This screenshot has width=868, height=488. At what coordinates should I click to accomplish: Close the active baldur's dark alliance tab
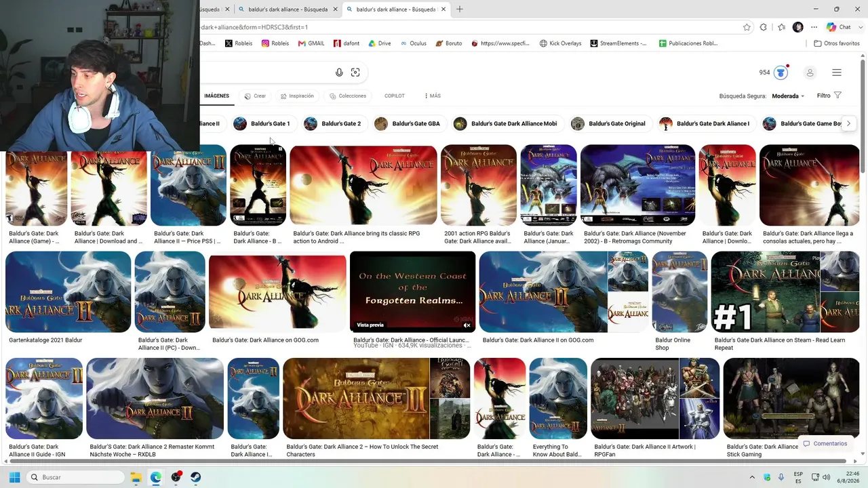coord(444,9)
